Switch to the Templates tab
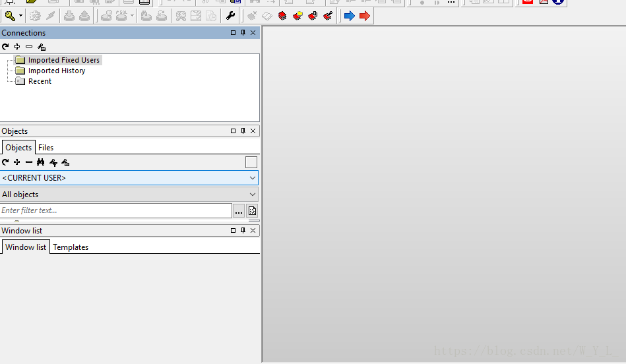Viewport: 626px width, 364px height. pyautogui.click(x=71, y=247)
